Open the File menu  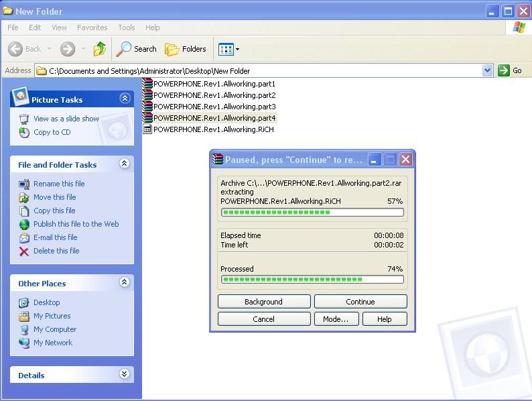tap(13, 27)
